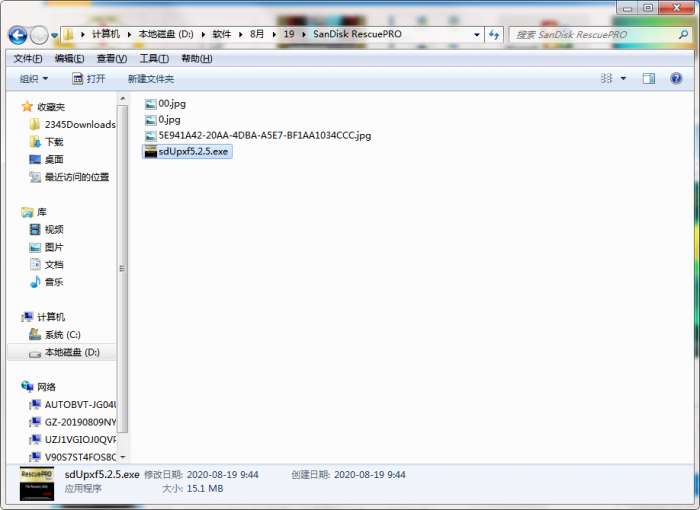Click the search magnifier icon
The image size is (700, 510).
pyautogui.click(x=683, y=34)
